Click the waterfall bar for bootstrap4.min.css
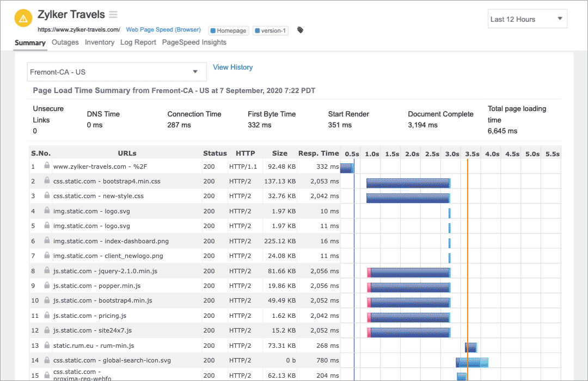588x381 pixels. click(408, 183)
